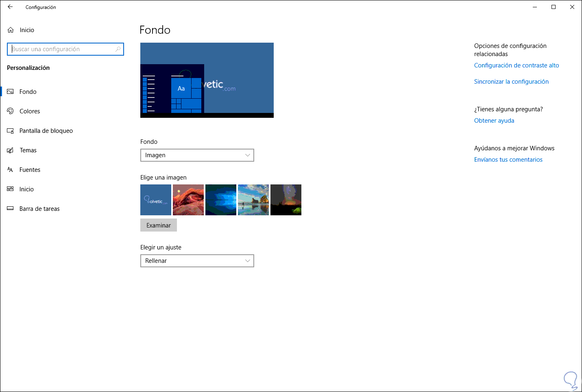Image resolution: width=582 pixels, height=392 pixels.
Task: Open Sincronizar la configuración link
Action: tap(511, 82)
